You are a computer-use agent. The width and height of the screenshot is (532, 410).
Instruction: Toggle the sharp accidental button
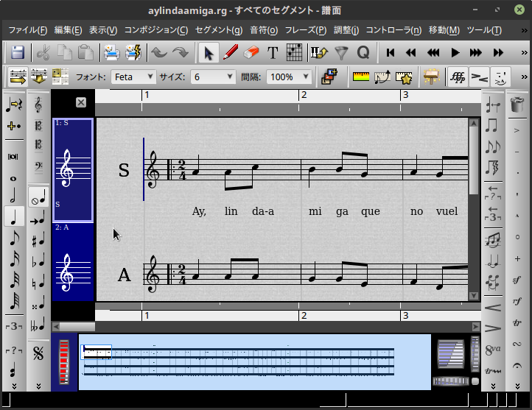[x=38, y=240]
